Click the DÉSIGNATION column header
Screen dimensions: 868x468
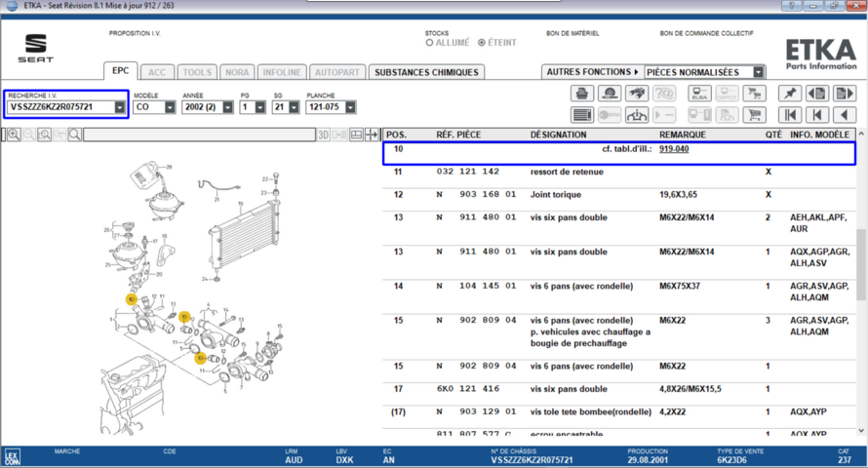(x=558, y=135)
